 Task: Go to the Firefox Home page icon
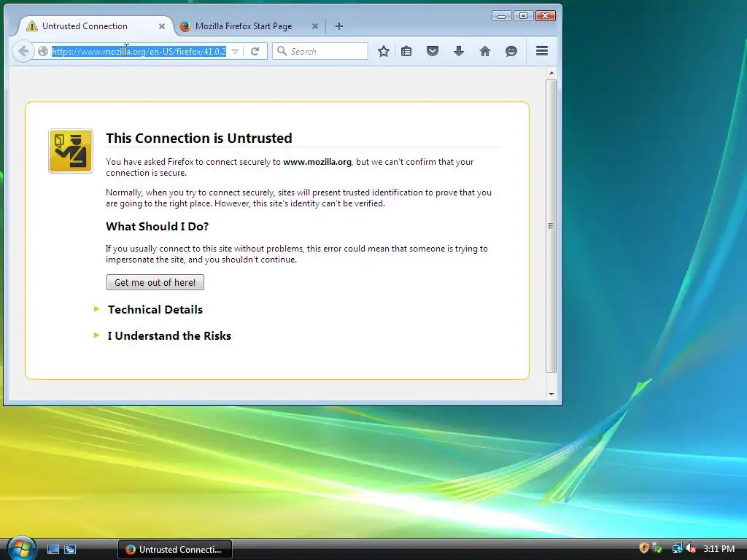coord(485,51)
